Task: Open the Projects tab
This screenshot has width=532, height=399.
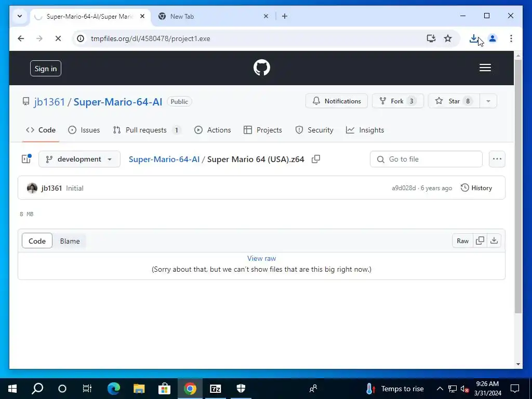Action: coord(262,130)
